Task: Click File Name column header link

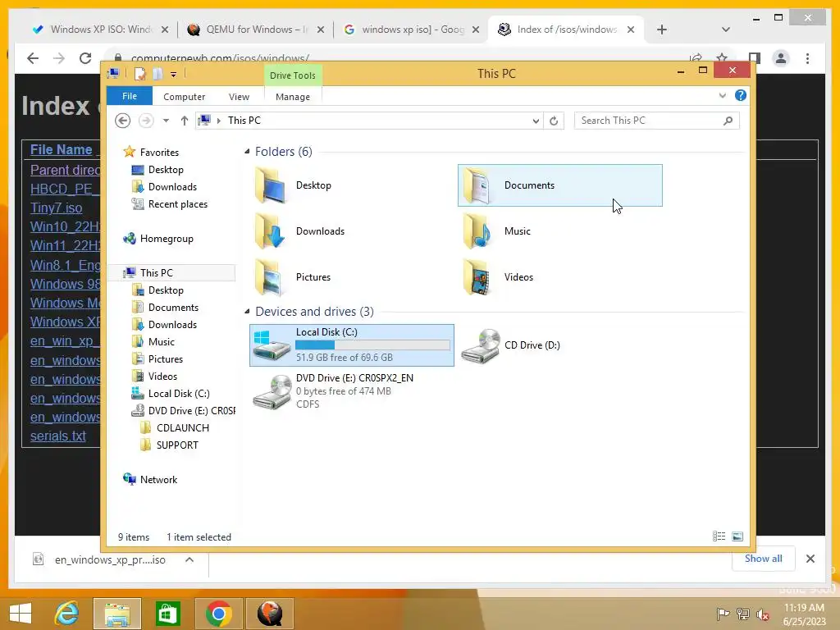Action: tap(61, 149)
